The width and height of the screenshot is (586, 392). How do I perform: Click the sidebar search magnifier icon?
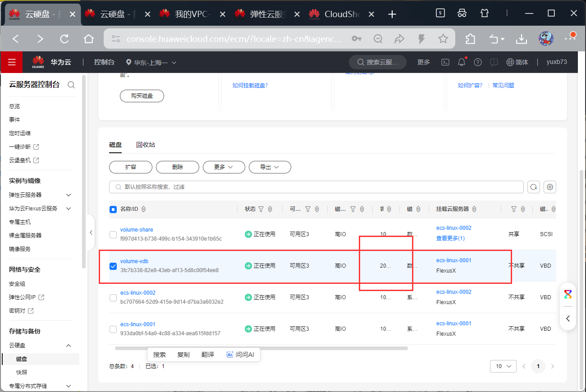(x=71, y=85)
